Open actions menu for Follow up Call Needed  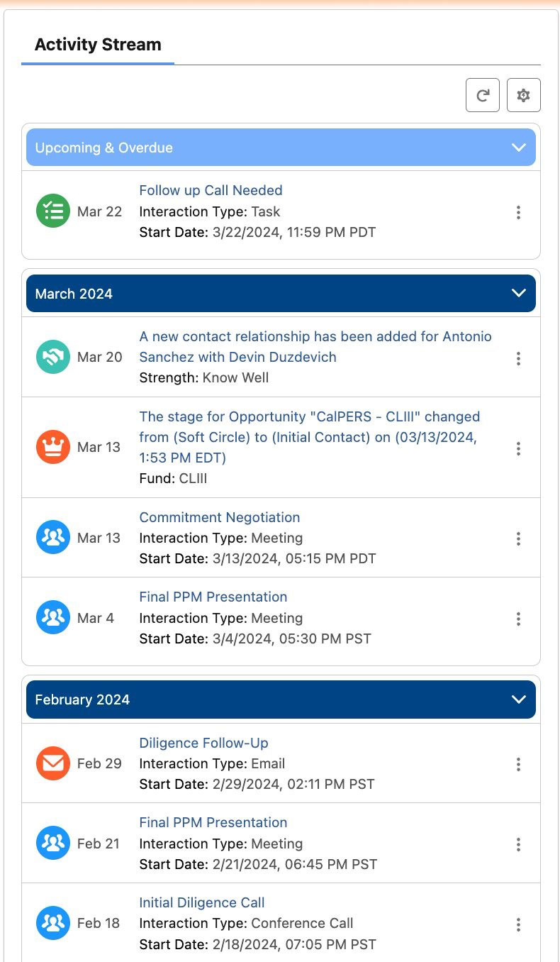(519, 212)
